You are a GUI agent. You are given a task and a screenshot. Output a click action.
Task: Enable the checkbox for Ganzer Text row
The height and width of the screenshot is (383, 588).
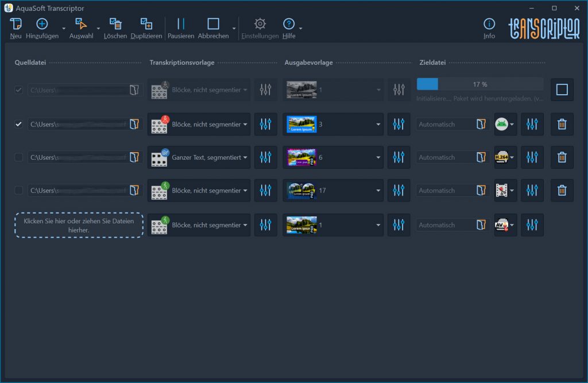click(19, 157)
